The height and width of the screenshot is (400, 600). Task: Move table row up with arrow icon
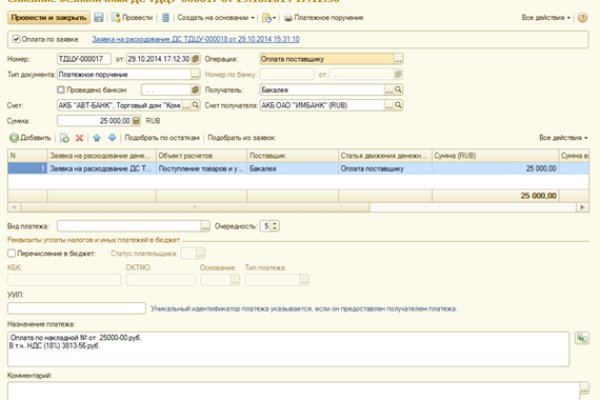96,136
